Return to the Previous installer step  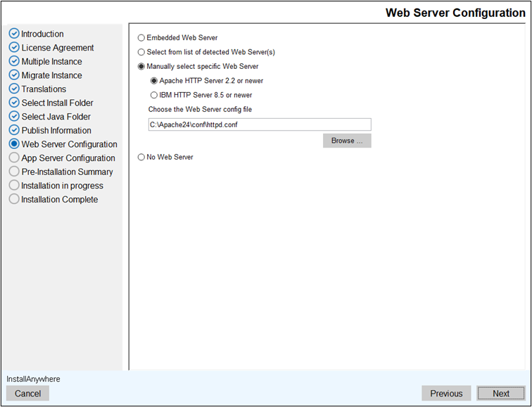pyautogui.click(x=446, y=394)
